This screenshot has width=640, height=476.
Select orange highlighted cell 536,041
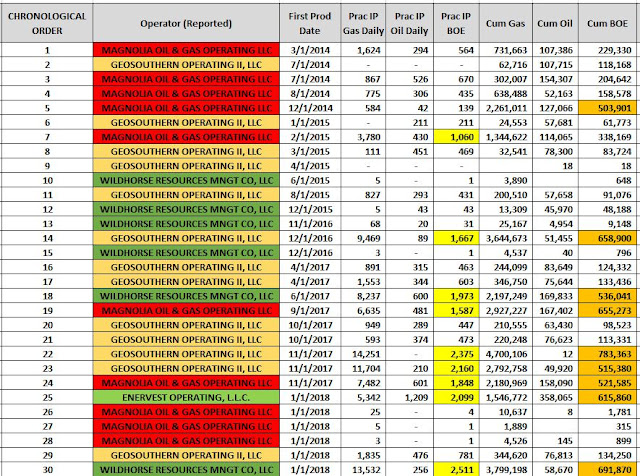pos(608,296)
